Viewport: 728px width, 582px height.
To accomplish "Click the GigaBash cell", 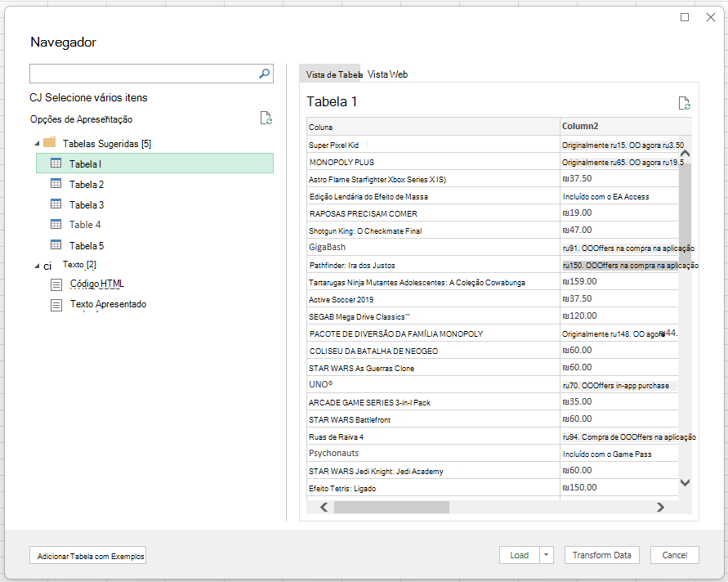I will click(x=433, y=248).
